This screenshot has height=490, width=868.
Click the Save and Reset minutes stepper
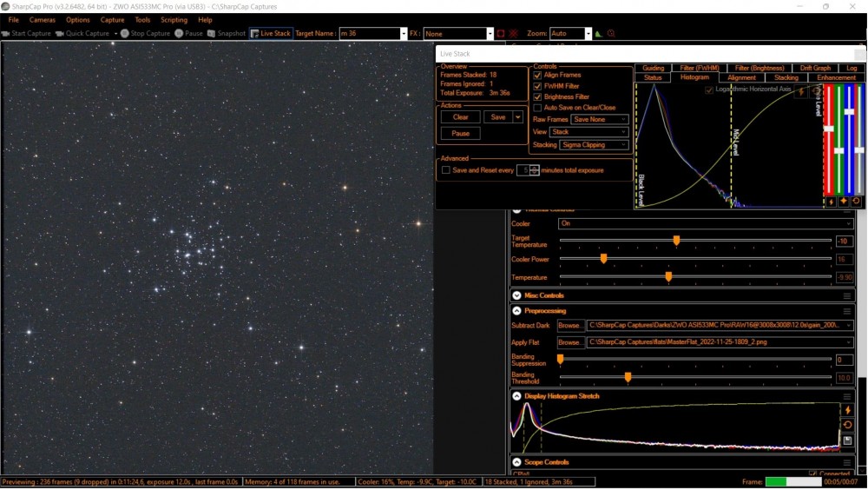[534, 170]
